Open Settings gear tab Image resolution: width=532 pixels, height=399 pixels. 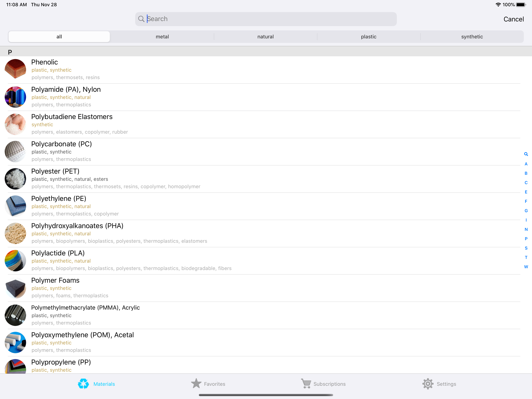click(x=428, y=384)
